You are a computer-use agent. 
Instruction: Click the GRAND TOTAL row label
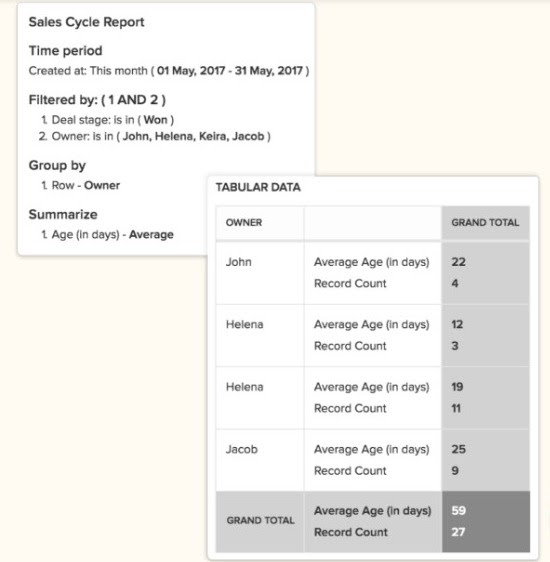[x=260, y=520]
